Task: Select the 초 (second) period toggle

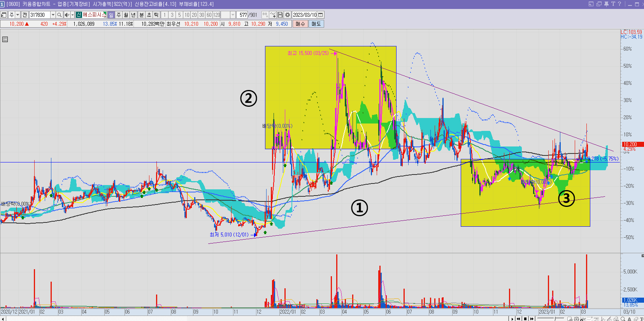Action: 149,15
